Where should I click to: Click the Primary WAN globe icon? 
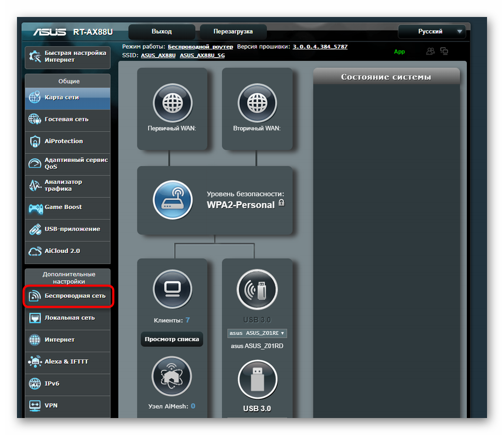point(172,103)
